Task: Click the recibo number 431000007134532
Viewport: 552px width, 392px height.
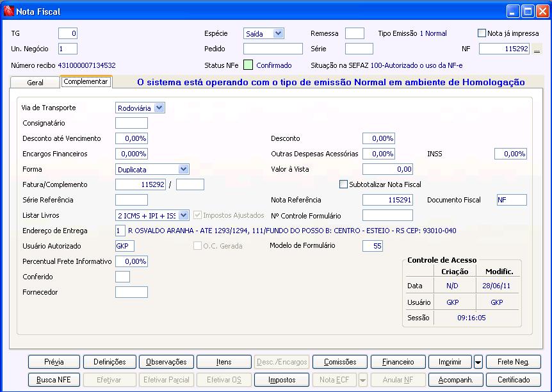Action: (86, 65)
